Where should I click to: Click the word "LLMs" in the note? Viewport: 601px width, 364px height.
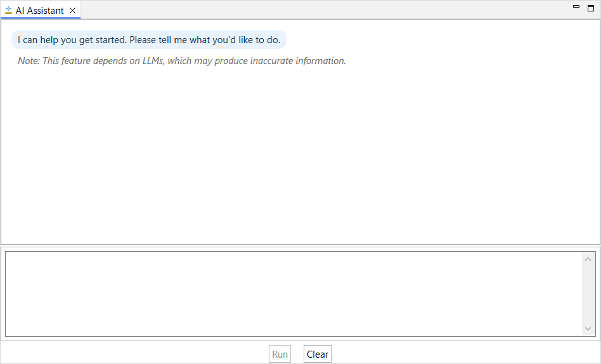[x=153, y=61]
